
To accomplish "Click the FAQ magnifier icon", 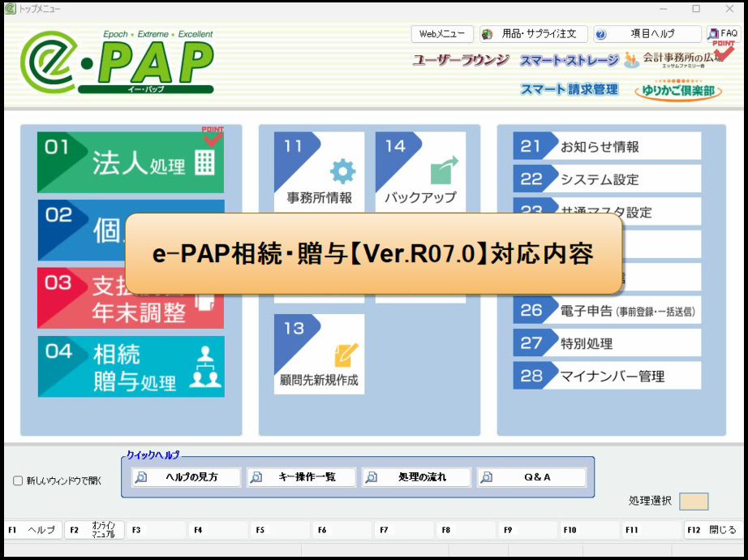I will pyautogui.click(x=712, y=34).
